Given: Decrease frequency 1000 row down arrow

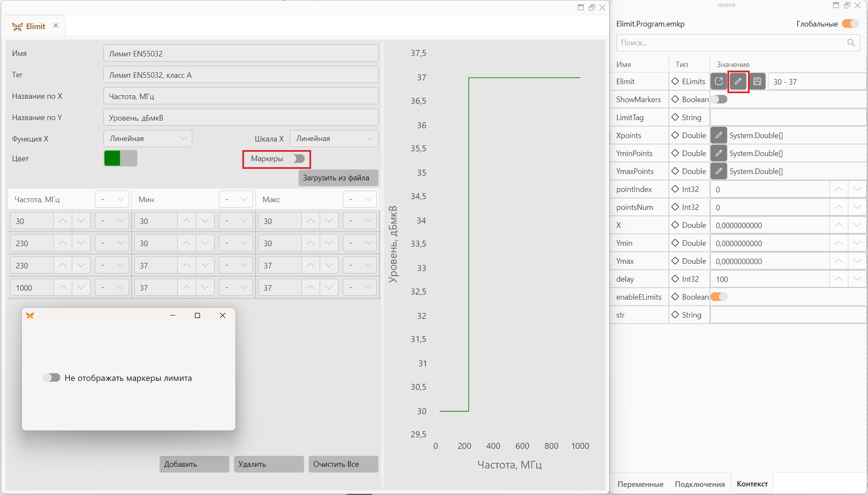Looking at the screenshot, I should pos(81,287).
